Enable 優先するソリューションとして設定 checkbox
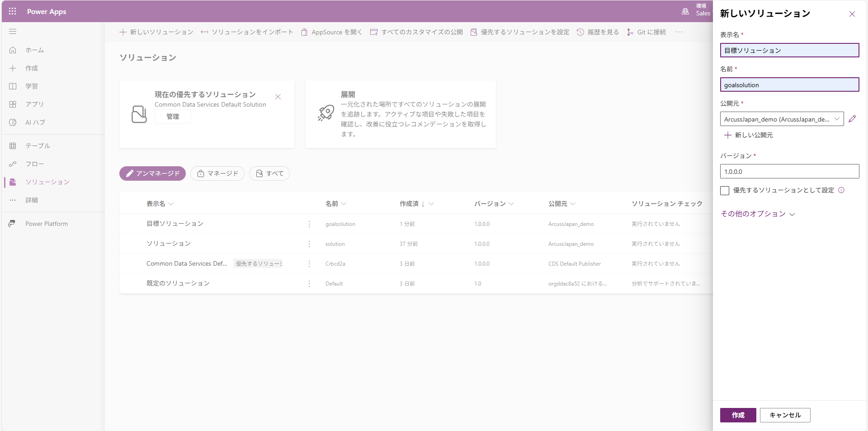This screenshot has height=431, width=868. coord(725,191)
